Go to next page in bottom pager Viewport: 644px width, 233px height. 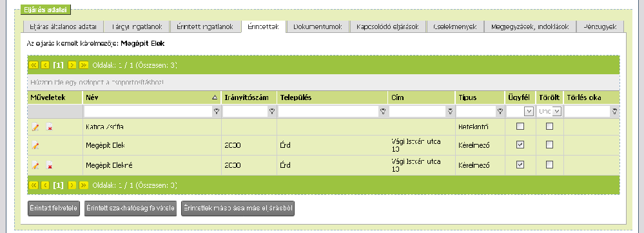(x=72, y=185)
